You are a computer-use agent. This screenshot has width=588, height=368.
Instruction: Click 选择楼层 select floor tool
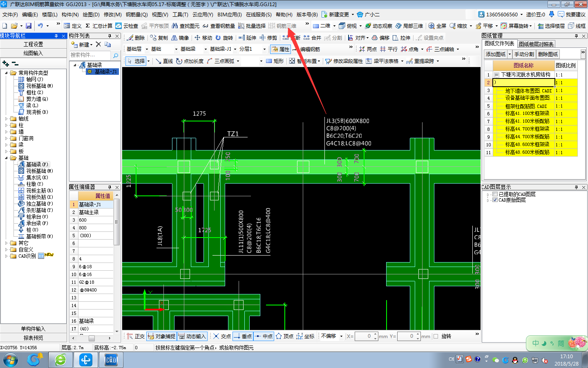pyautogui.click(x=551, y=26)
